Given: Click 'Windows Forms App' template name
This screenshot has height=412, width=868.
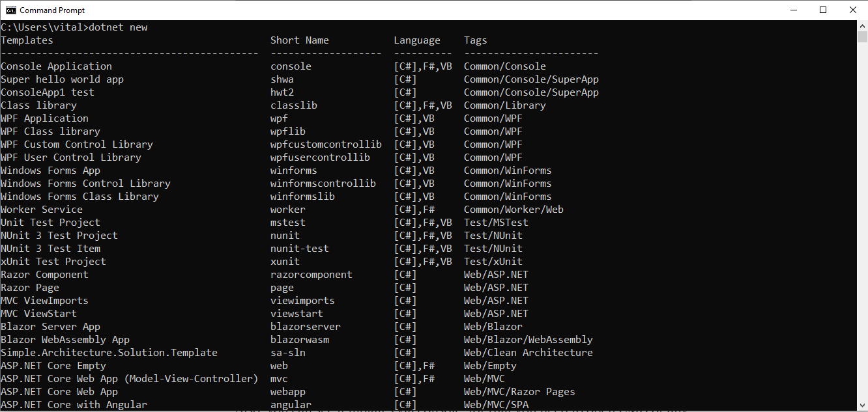Looking at the screenshot, I should (50, 171).
